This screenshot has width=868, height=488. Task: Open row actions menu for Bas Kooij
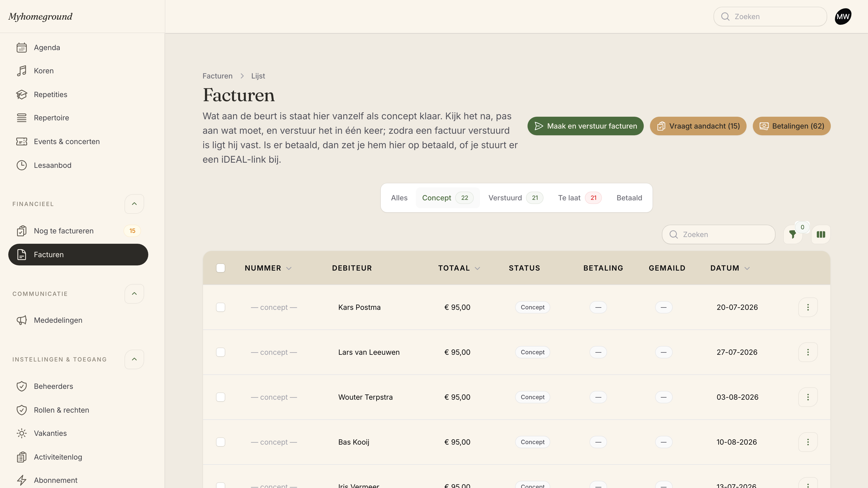(x=808, y=442)
